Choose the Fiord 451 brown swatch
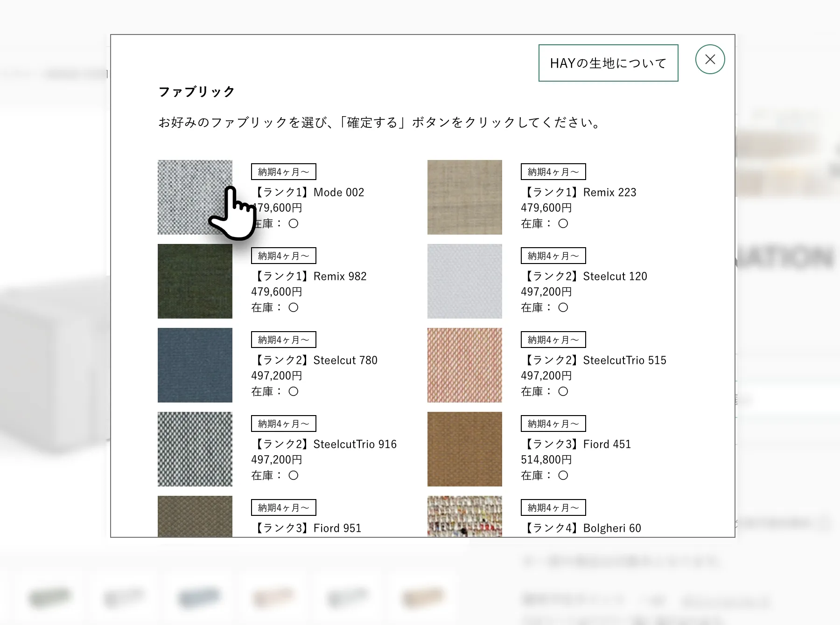 (x=464, y=449)
